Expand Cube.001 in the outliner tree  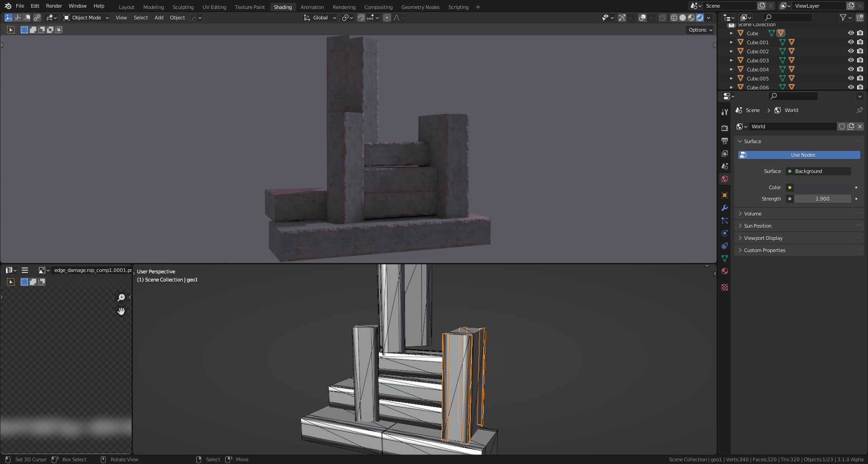pos(731,42)
